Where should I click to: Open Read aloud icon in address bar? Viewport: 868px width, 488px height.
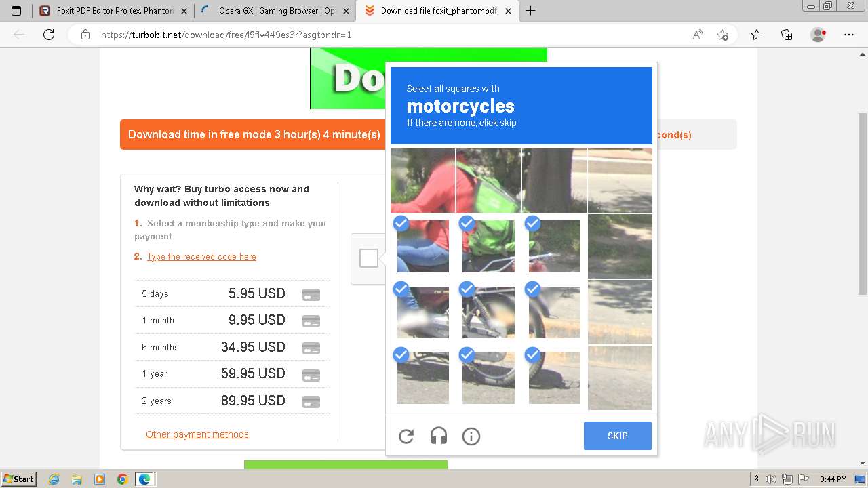tap(698, 35)
